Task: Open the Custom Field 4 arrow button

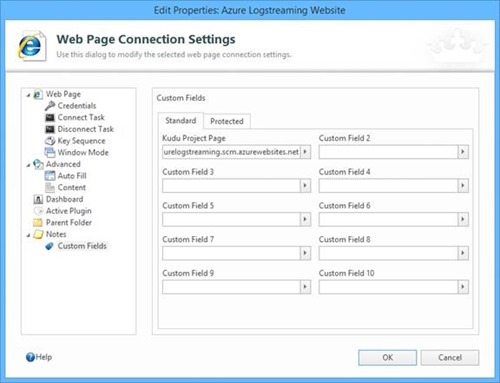Action: click(x=463, y=186)
